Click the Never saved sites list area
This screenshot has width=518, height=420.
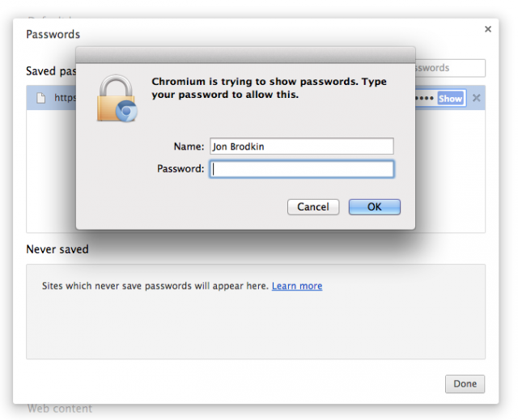pyautogui.click(x=256, y=324)
